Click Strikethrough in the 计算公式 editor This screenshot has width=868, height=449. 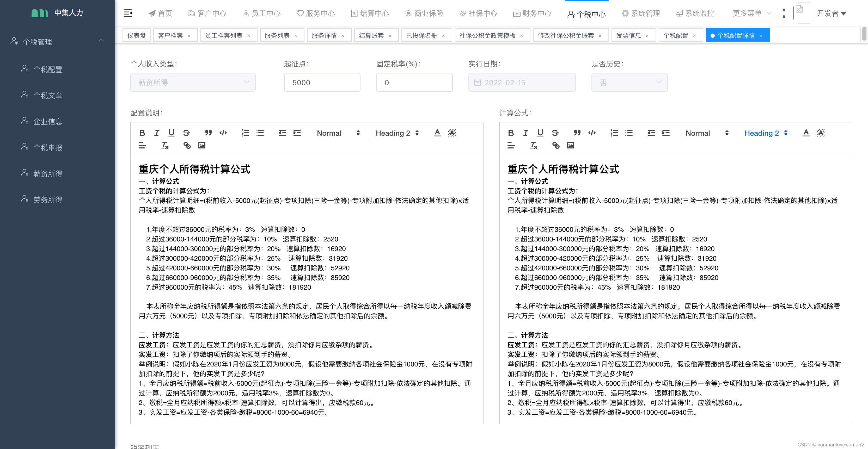(555, 133)
